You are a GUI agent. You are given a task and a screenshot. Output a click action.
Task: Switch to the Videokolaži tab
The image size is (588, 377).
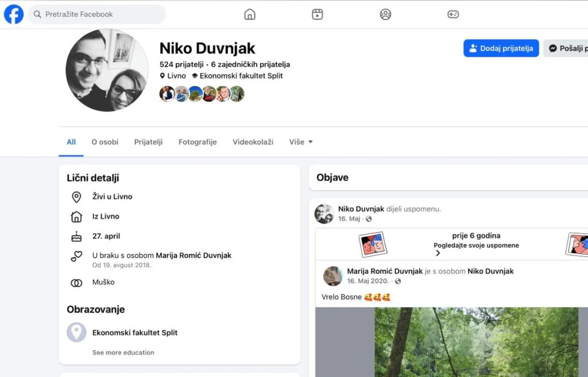[253, 142]
